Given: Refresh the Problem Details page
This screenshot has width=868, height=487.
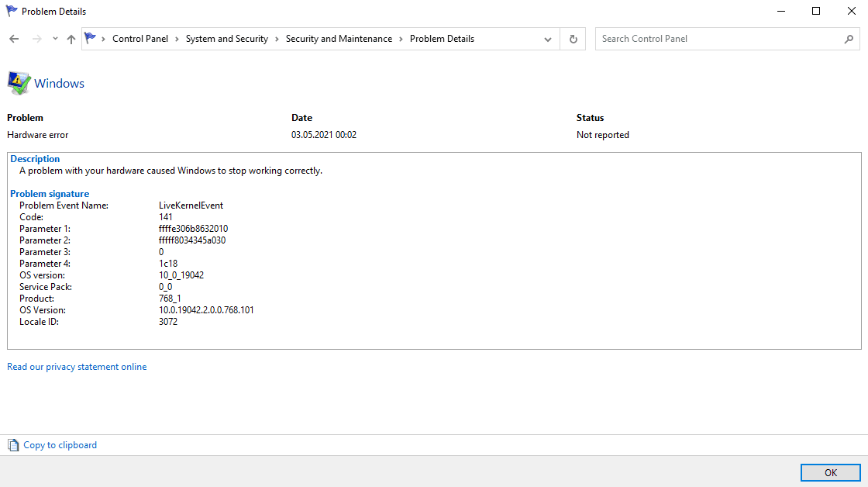Looking at the screenshot, I should click(573, 39).
